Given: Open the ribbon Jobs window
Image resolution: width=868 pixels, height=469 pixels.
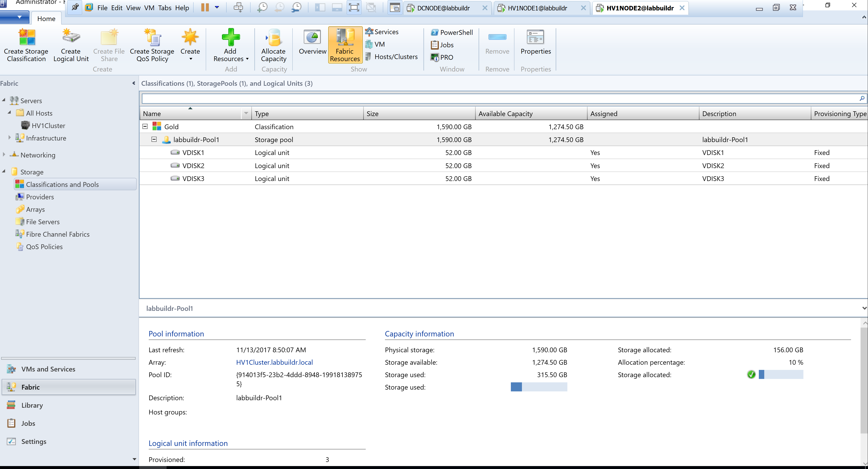Looking at the screenshot, I should (442, 45).
